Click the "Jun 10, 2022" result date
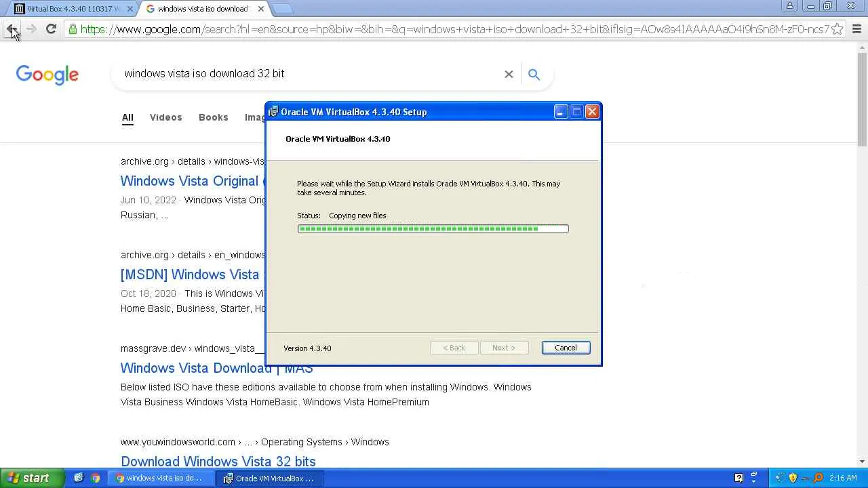 [149, 200]
